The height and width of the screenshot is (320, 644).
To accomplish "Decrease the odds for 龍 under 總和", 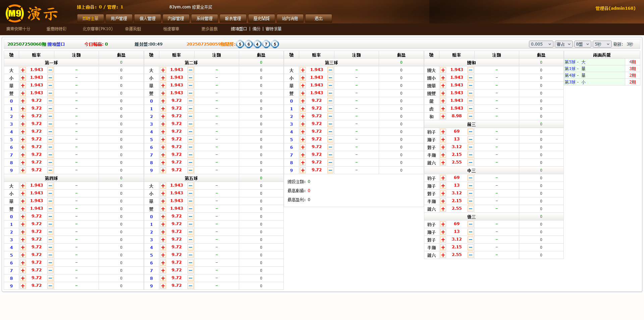I will tap(471, 101).
